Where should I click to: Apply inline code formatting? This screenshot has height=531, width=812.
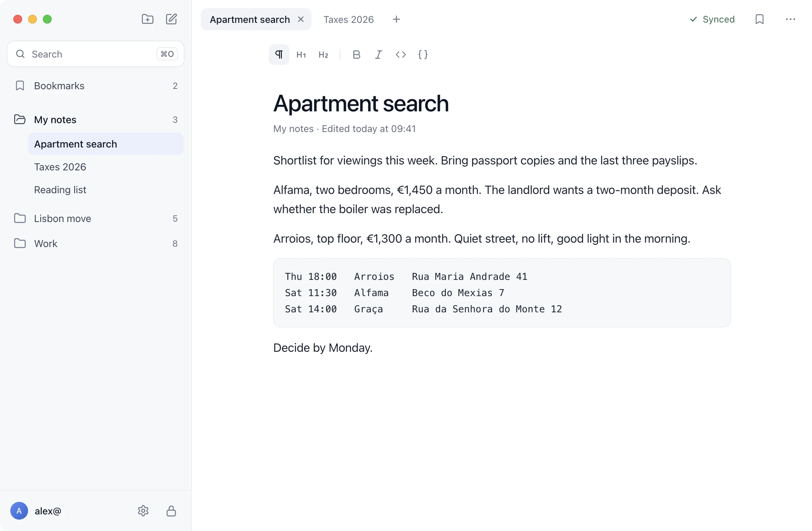coord(401,55)
